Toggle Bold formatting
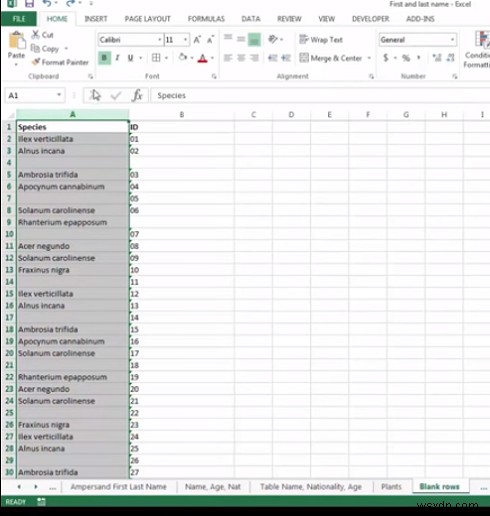This screenshot has height=516, width=490. (104, 58)
